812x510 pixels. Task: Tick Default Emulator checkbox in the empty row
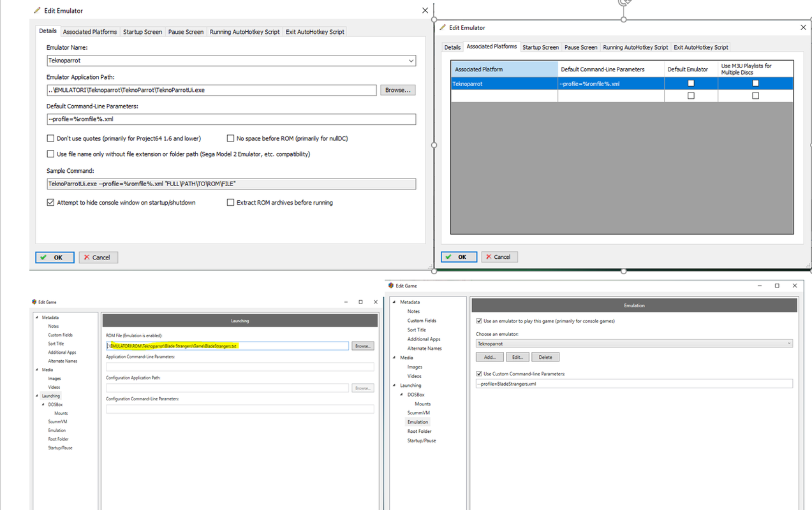(x=691, y=96)
